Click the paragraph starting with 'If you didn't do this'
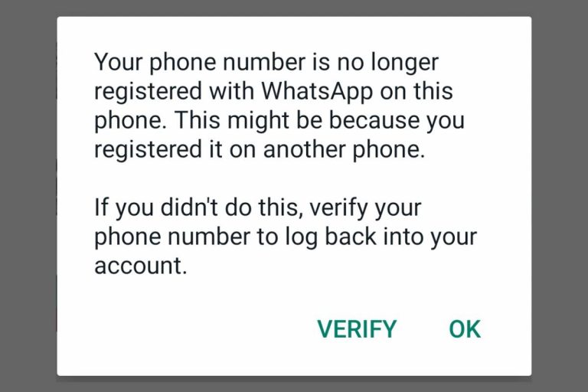The width and height of the screenshot is (588, 392). [286, 237]
